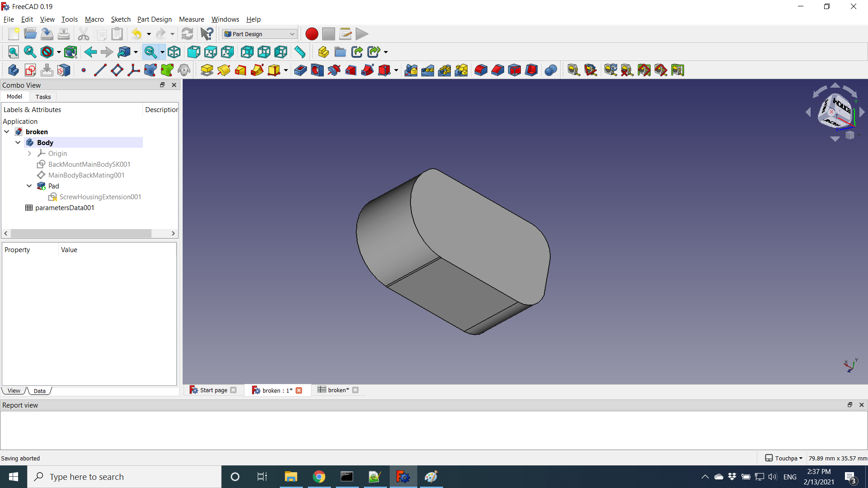The width and height of the screenshot is (868, 488).
Task: Click the Create sketch icon
Action: pos(30,70)
